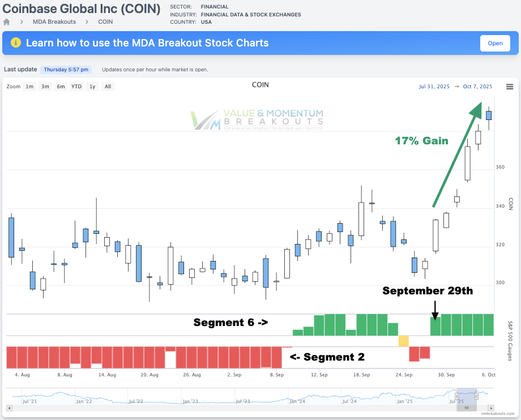The height and width of the screenshot is (420, 521).
Task: Click the right scroll arrow below the navigator
Action: coord(491,408)
